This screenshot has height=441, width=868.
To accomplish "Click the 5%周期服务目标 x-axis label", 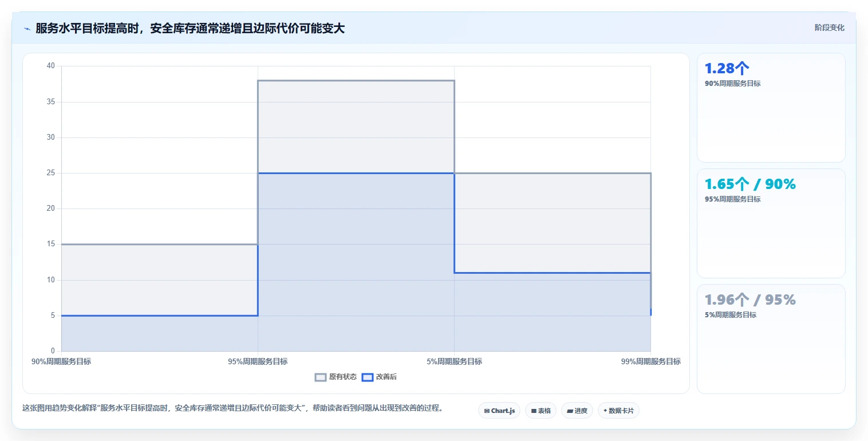I will click(x=454, y=361).
